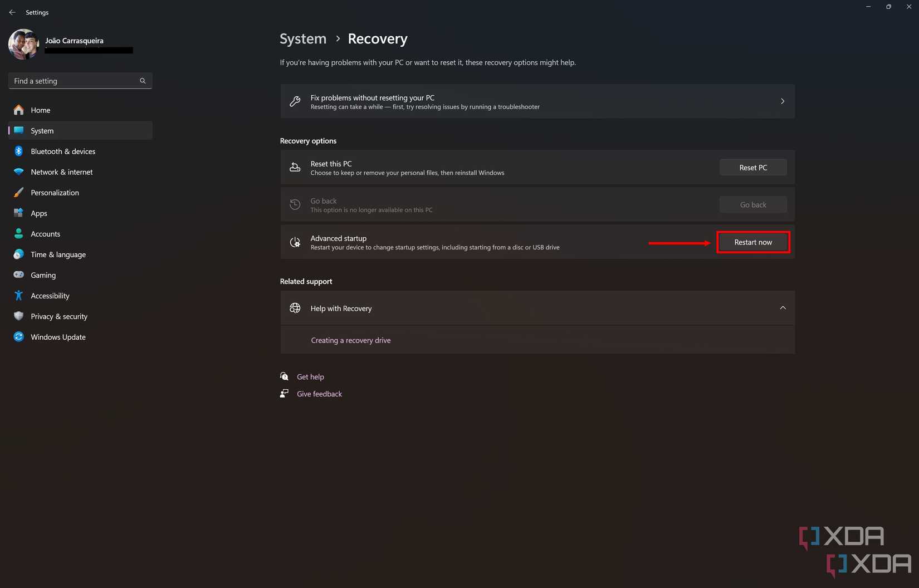Click the wrench troubleshoot icon
The width and height of the screenshot is (919, 588).
point(295,101)
